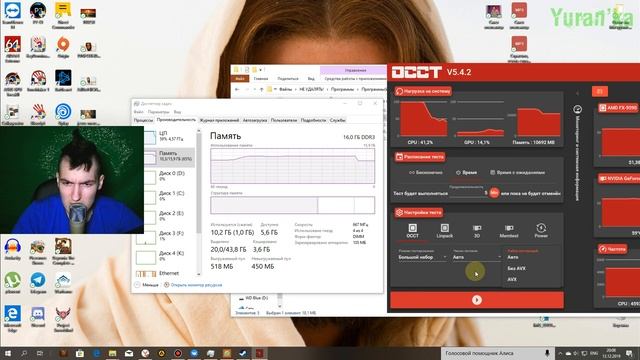The image size is (640, 360).
Task: Open Файл menu in Task Manager
Action: pyautogui.click(x=139, y=112)
